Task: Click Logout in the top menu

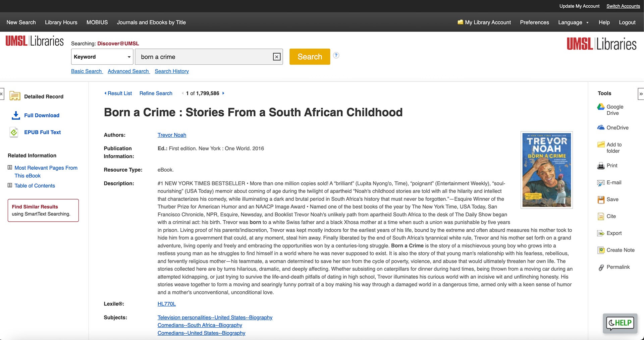Action: pos(627,22)
